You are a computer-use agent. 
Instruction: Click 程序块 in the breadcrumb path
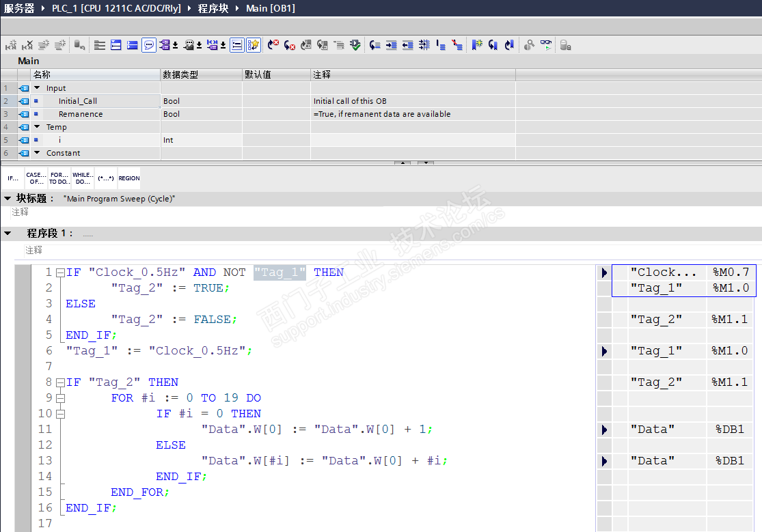tap(213, 8)
